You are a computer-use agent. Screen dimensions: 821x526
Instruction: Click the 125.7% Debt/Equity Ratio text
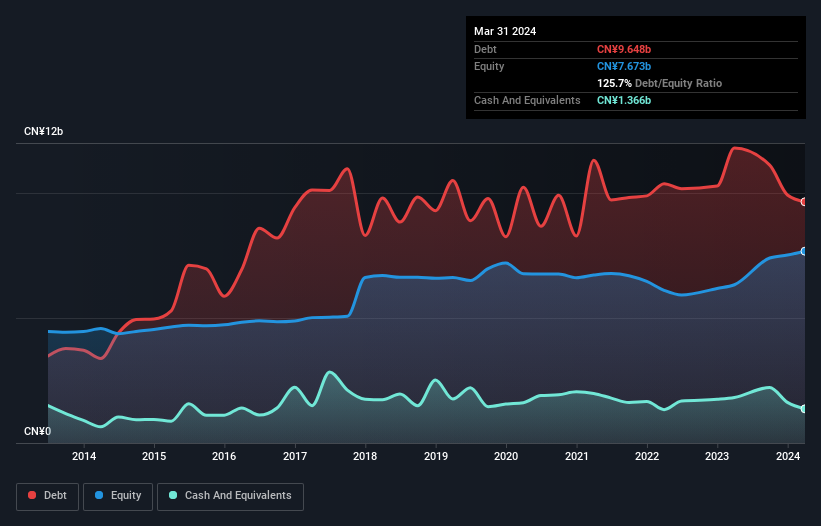click(x=659, y=83)
